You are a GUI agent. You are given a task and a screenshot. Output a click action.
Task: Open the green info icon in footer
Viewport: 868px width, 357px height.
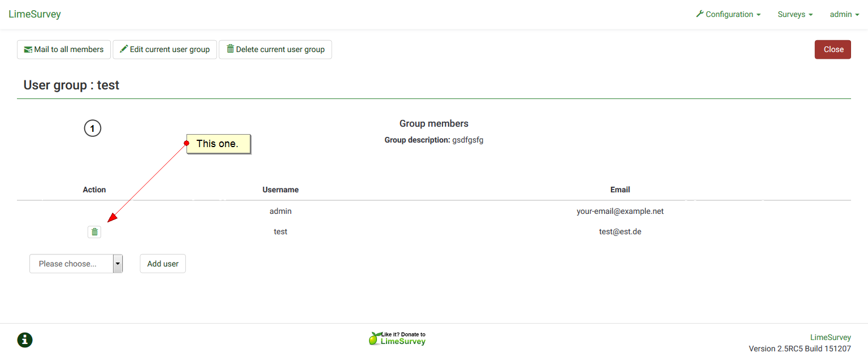tap(25, 340)
